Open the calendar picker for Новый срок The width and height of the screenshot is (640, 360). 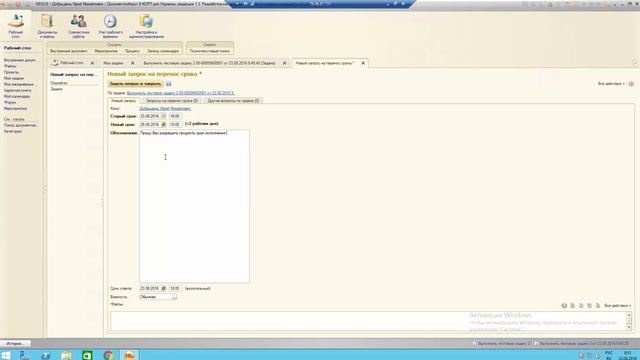pyautogui.click(x=163, y=124)
